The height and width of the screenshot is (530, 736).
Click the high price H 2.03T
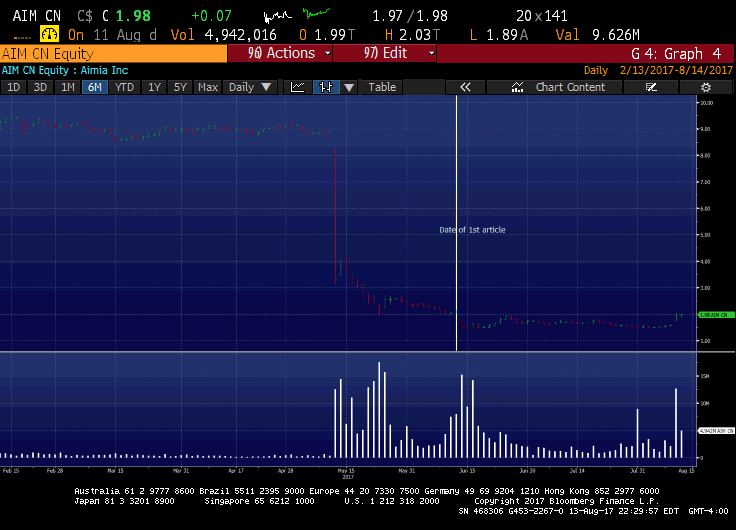tap(412, 35)
